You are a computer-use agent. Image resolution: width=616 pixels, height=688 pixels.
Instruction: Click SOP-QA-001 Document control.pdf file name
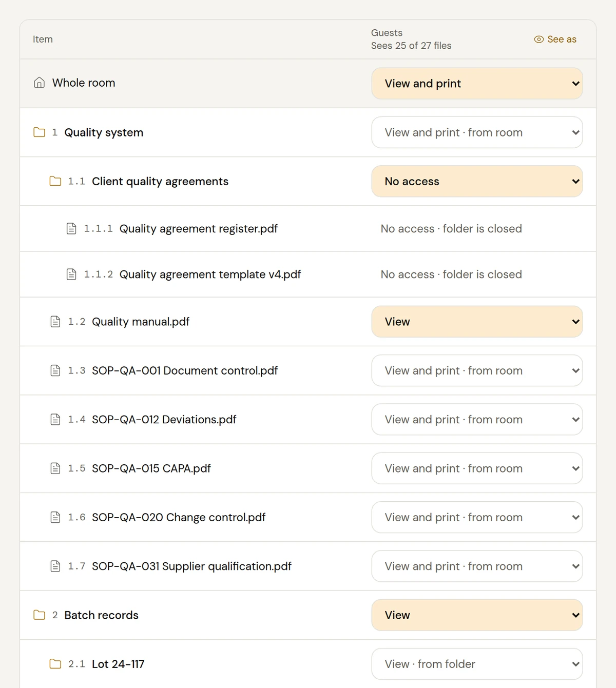click(x=185, y=370)
